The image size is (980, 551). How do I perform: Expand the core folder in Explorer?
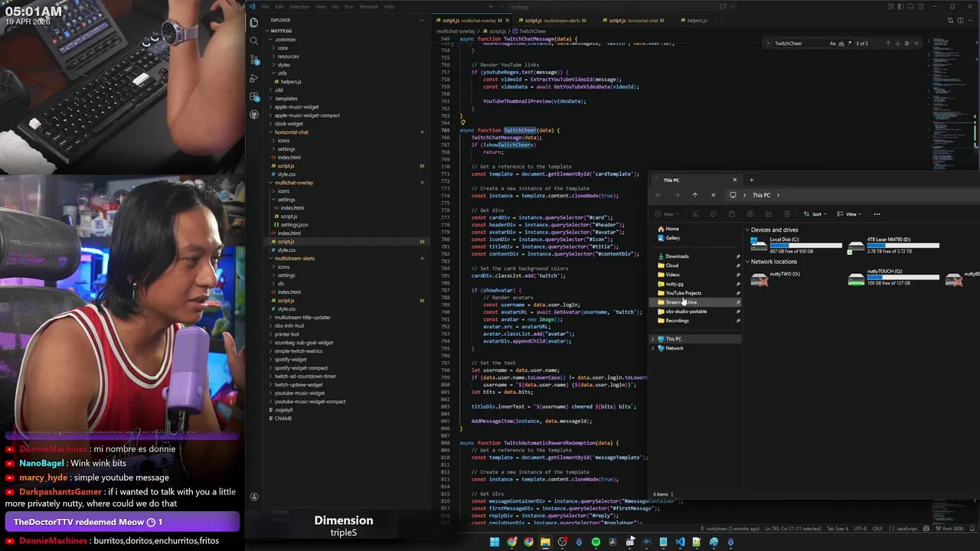tap(283, 48)
